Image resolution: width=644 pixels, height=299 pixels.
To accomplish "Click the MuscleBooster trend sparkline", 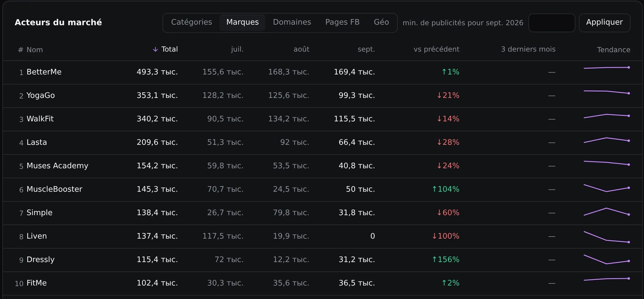I will [607, 188].
